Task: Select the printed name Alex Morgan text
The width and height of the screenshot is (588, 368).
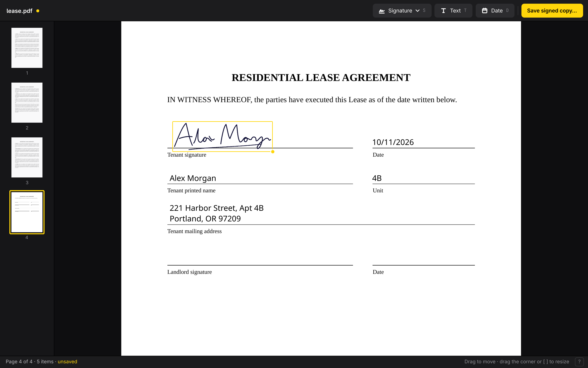Action: point(193,178)
